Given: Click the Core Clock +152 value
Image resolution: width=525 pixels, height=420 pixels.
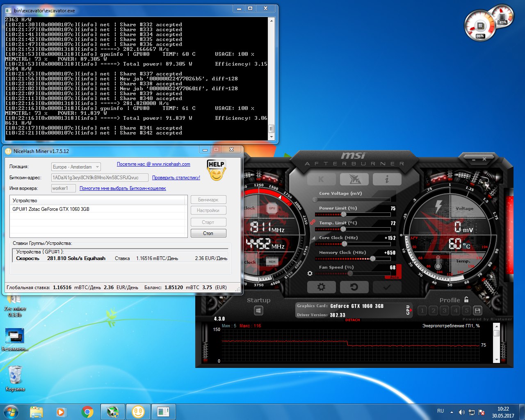Looking at the screenshot, I should tap(390, 238).
